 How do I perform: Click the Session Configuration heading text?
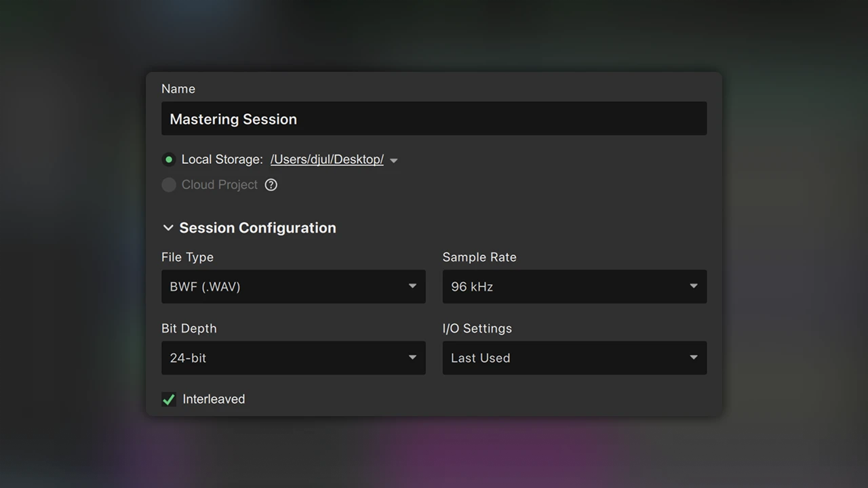[x=258, y=228]
